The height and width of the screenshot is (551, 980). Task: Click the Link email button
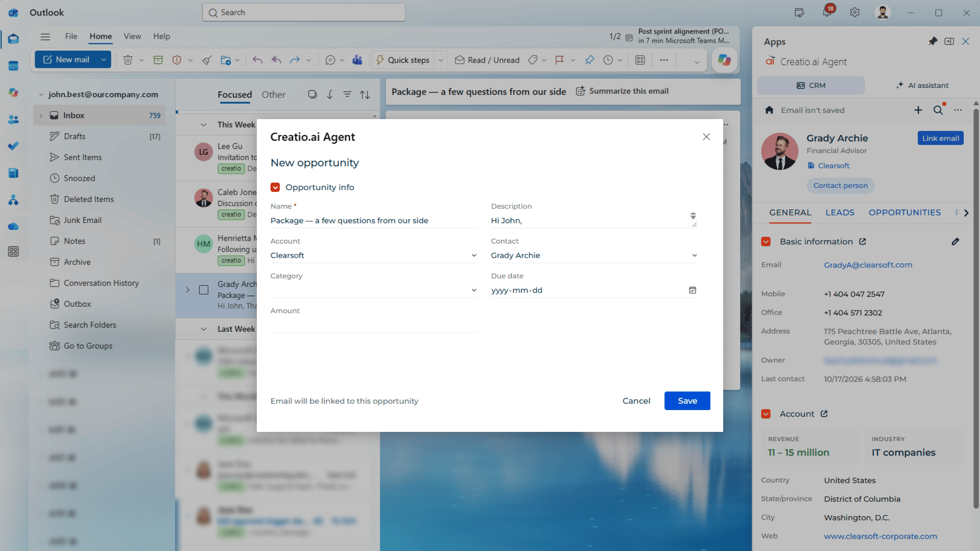click(x=940, y=138)
